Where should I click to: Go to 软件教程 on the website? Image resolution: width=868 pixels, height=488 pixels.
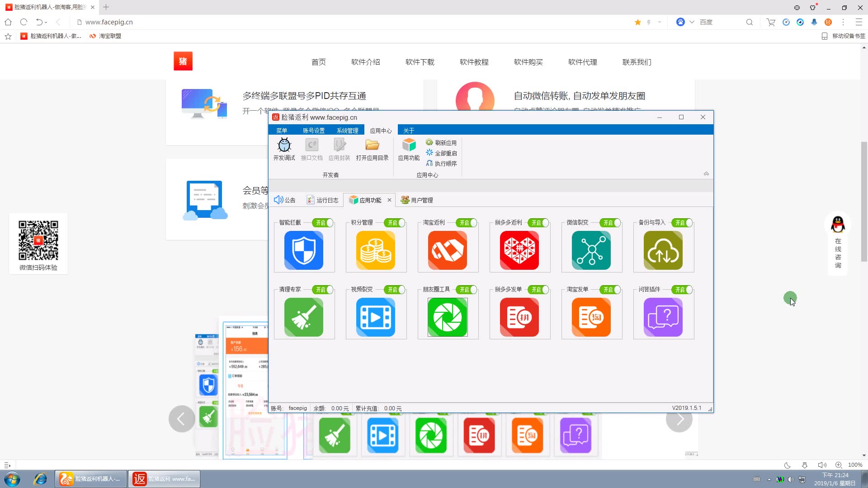[474, 62]
